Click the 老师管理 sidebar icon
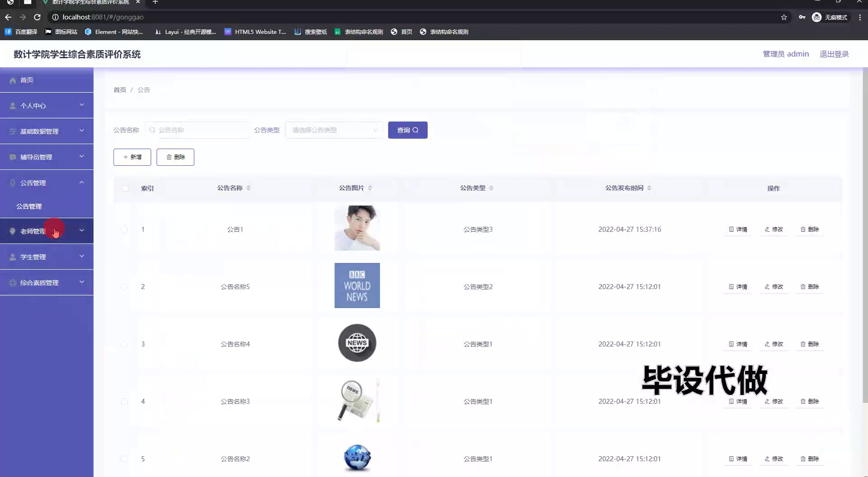This screenshot has height=477, width=868. click(x=13, y=231)
